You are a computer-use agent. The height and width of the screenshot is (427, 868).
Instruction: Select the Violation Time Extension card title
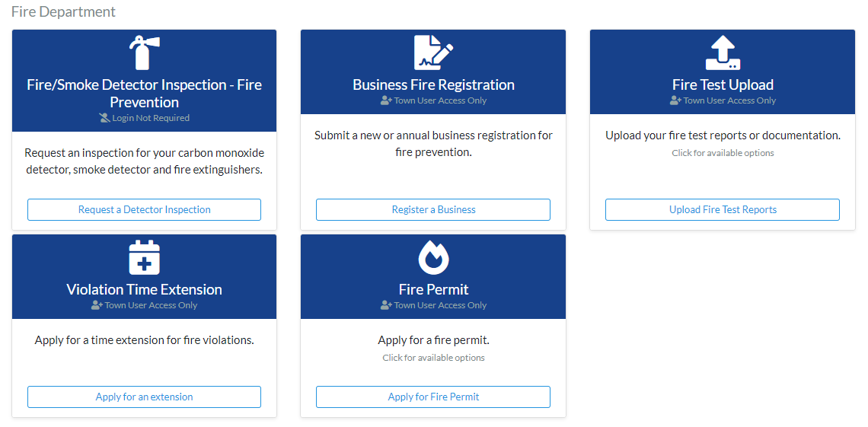[144, 289]
